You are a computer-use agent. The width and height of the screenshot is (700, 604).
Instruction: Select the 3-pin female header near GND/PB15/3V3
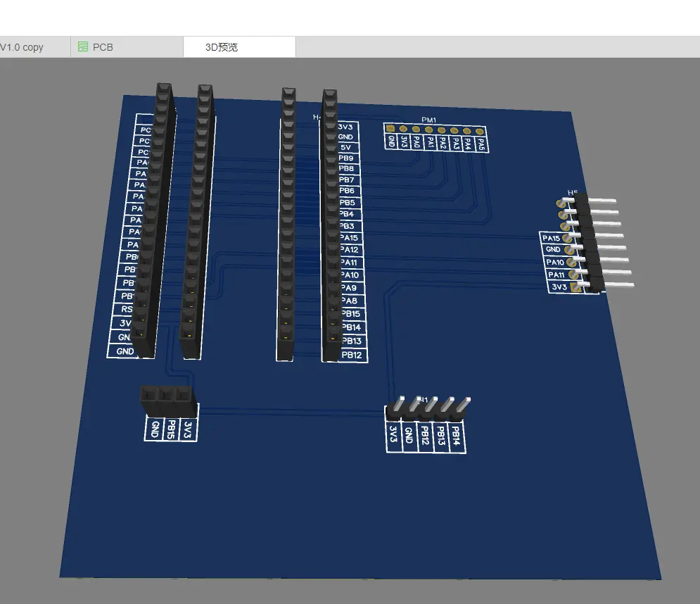pos(166,401)
